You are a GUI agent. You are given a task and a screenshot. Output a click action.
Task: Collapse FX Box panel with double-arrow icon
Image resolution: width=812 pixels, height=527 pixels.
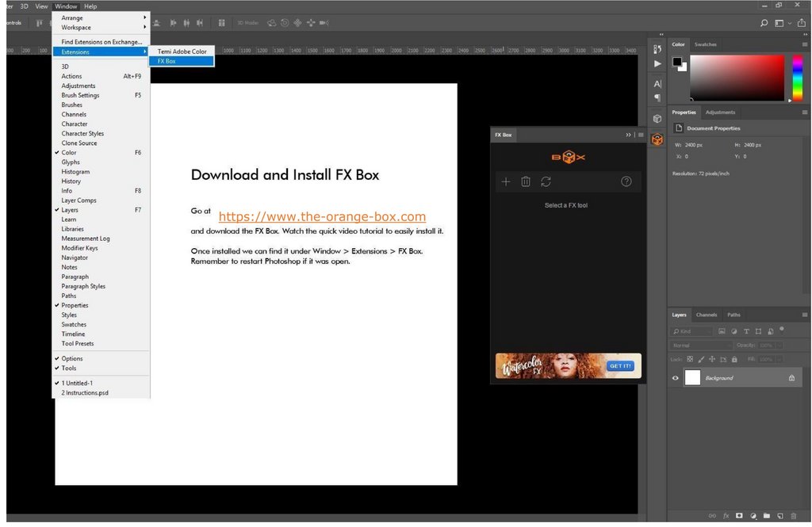tap(628, 135)
